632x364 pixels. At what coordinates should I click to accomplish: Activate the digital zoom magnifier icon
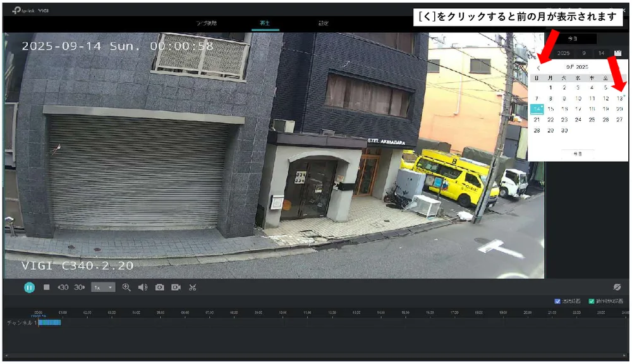click(126, 288)
